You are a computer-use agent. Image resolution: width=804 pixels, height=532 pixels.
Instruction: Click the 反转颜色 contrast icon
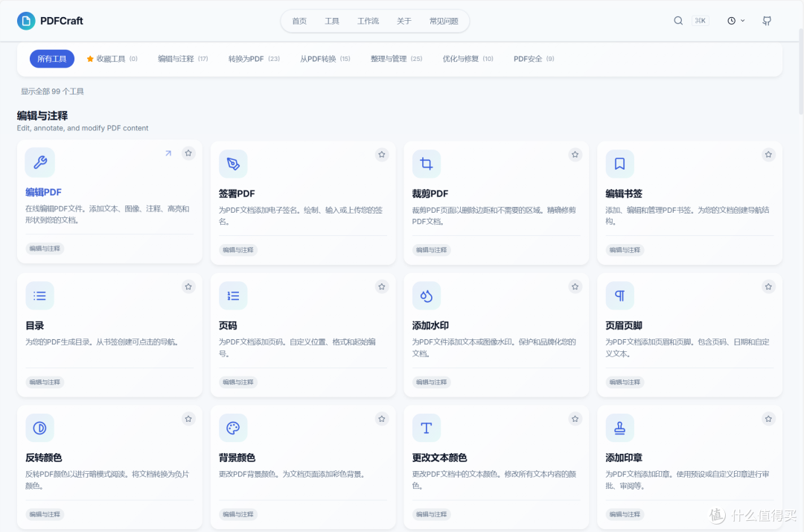pos(40,428)
